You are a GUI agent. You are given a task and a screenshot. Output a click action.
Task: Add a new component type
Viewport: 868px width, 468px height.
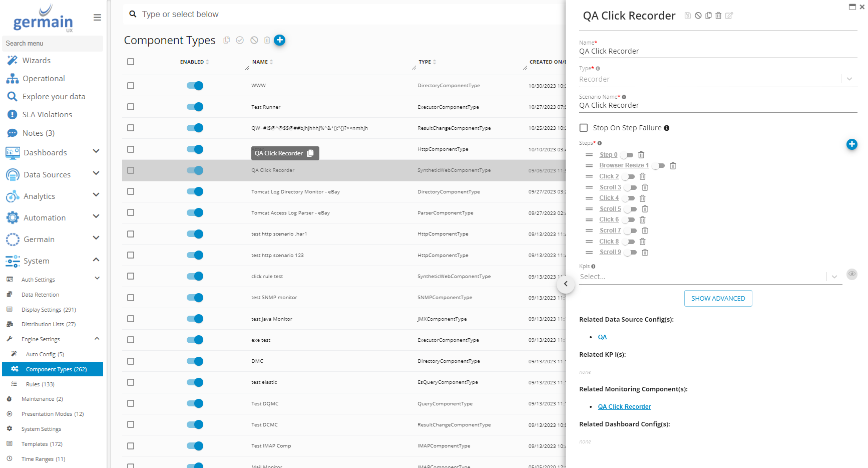[279, 40]
